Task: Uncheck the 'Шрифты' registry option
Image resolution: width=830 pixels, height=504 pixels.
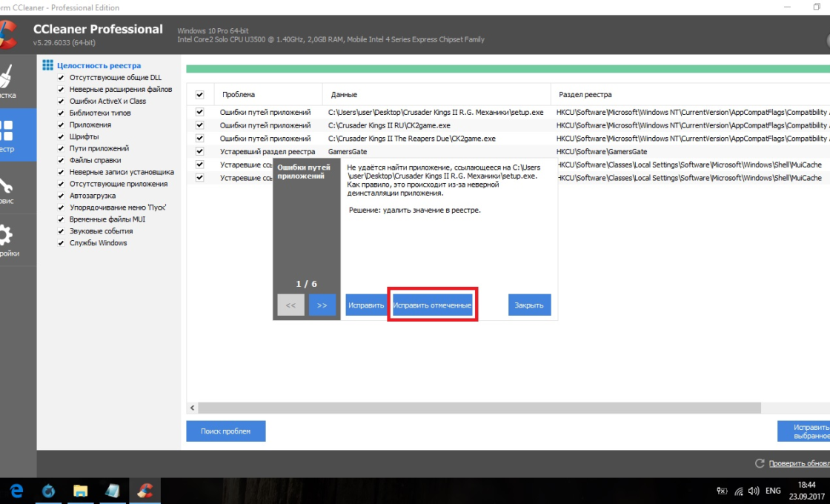Action: [x=62, y=136]
